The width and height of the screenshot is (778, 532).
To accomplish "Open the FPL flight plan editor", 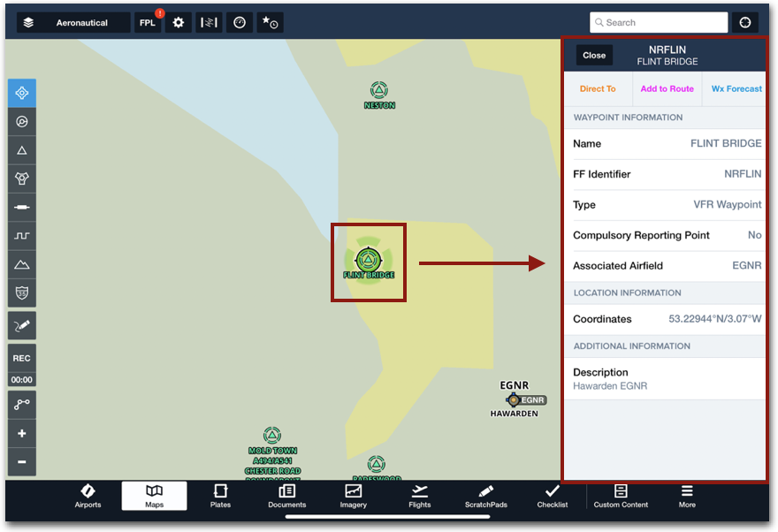I will [147, 23].
